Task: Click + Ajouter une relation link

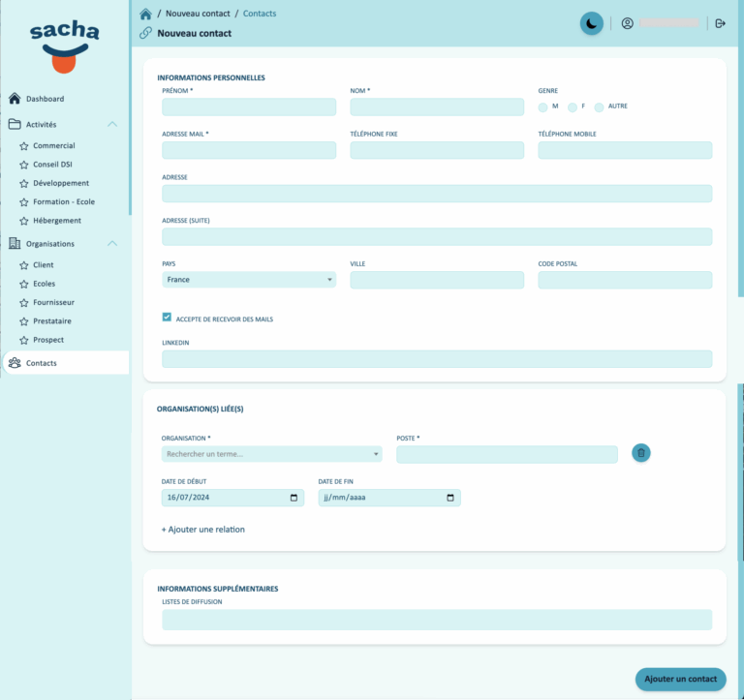Action: (x=203, y=530)
